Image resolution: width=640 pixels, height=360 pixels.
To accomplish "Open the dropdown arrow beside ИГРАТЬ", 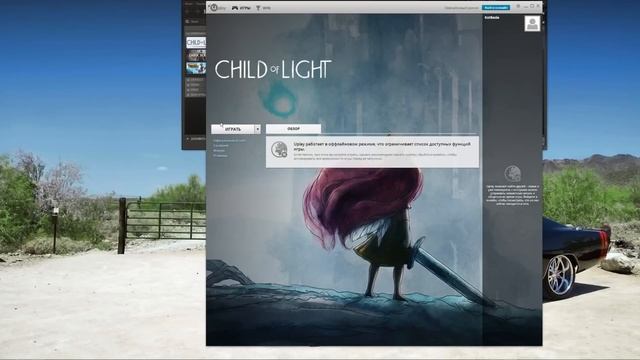I will pos(258,129).
